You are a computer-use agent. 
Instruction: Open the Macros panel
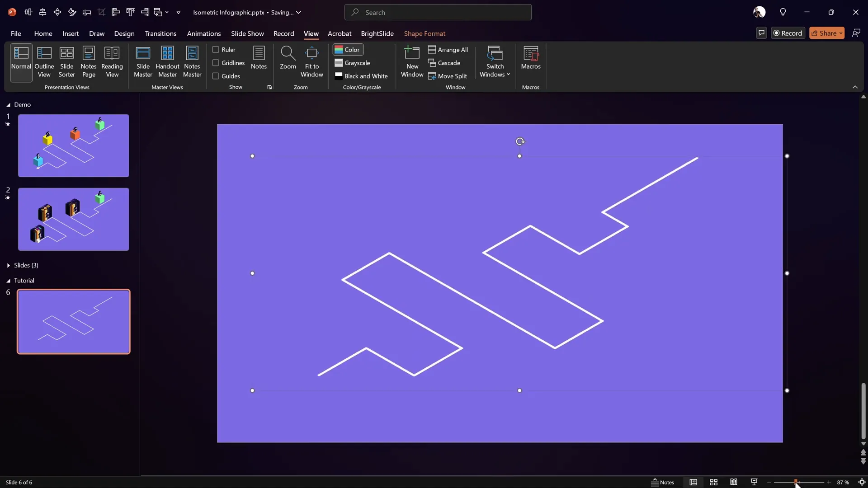click(x=531, y=59)
